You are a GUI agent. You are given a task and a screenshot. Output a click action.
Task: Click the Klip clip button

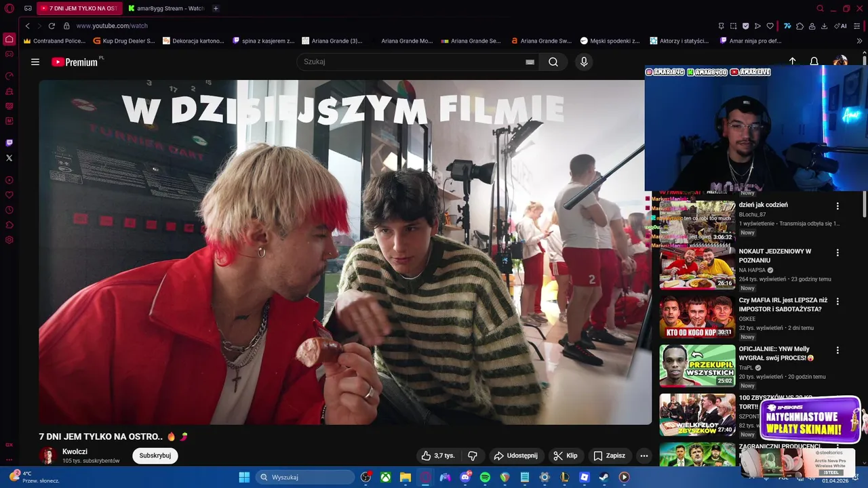click(x=566, y=455)
